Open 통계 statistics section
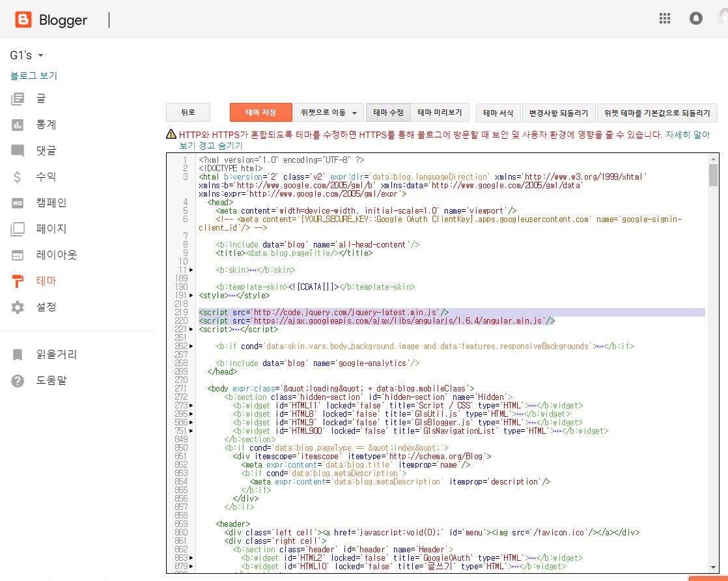 46,124
